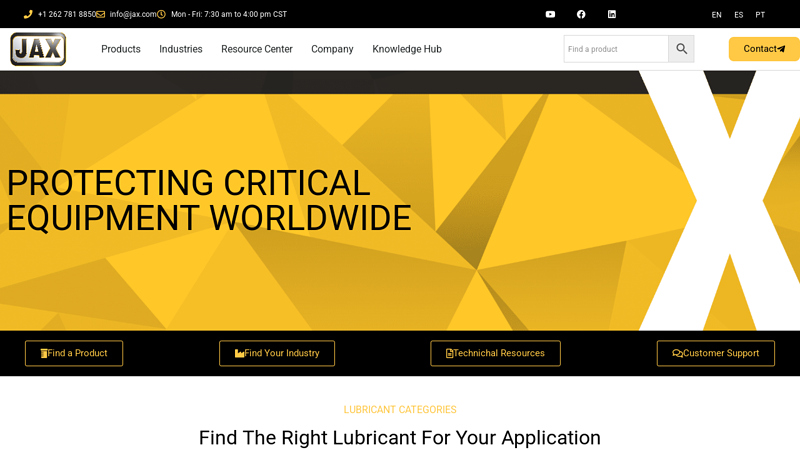Click the magnifying glass search icon
The height and width of the screenshot is (450, 800).
681,49
